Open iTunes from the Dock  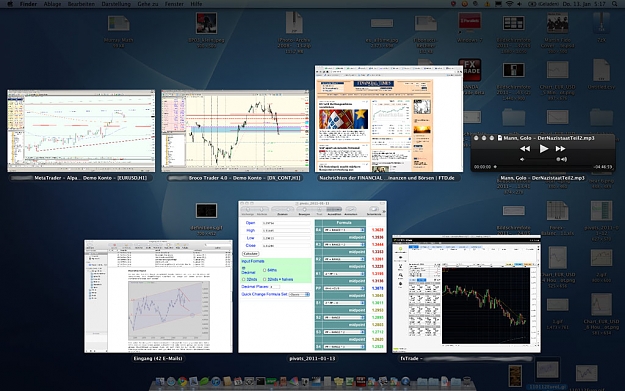point(216,381)
